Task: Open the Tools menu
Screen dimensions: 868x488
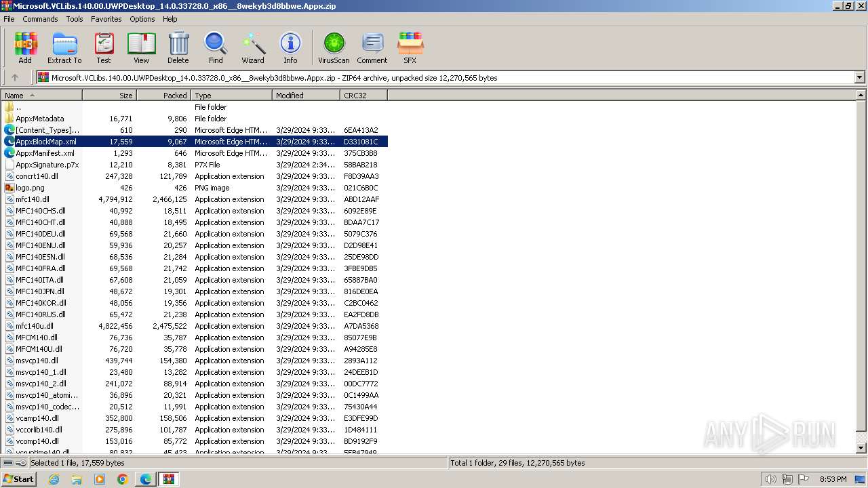Action: tap(75, 19)
